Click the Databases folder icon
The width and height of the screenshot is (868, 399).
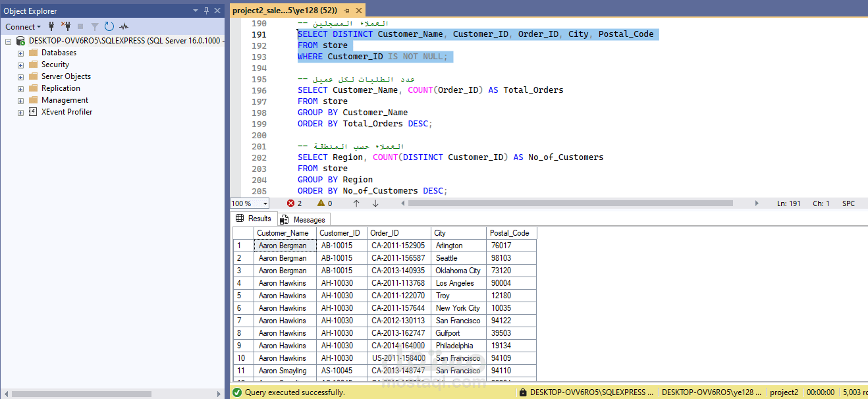click(x=33, y=53)
